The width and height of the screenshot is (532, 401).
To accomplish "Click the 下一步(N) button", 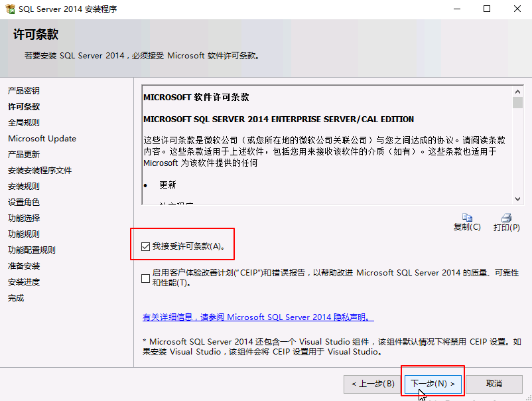I will [x=432, y=384].
